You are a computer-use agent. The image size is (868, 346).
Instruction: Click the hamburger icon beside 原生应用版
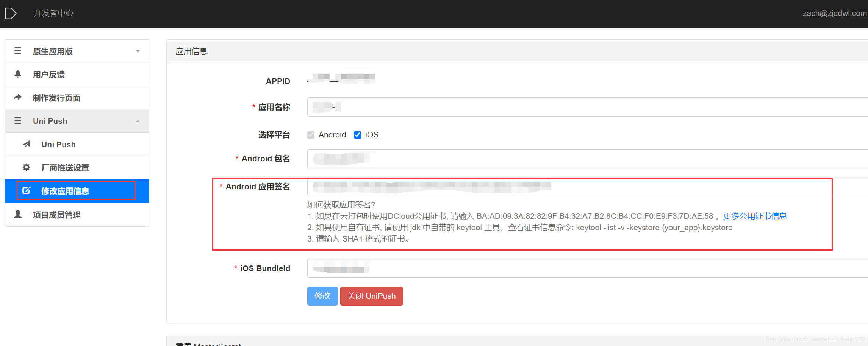point(18,51)
